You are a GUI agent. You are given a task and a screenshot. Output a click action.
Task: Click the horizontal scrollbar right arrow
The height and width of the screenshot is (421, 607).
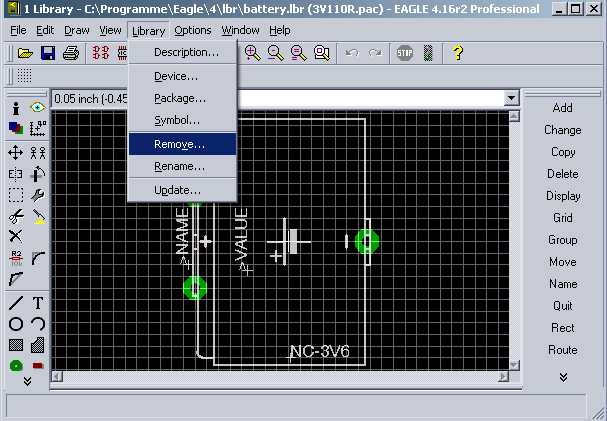point(504,376)
